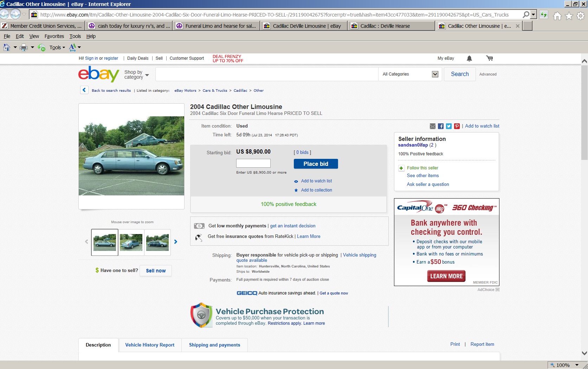Image resolution: width=588 pixels, height=369 pixels.
Task: Click Report item link
Action: [x=482, y=344]
